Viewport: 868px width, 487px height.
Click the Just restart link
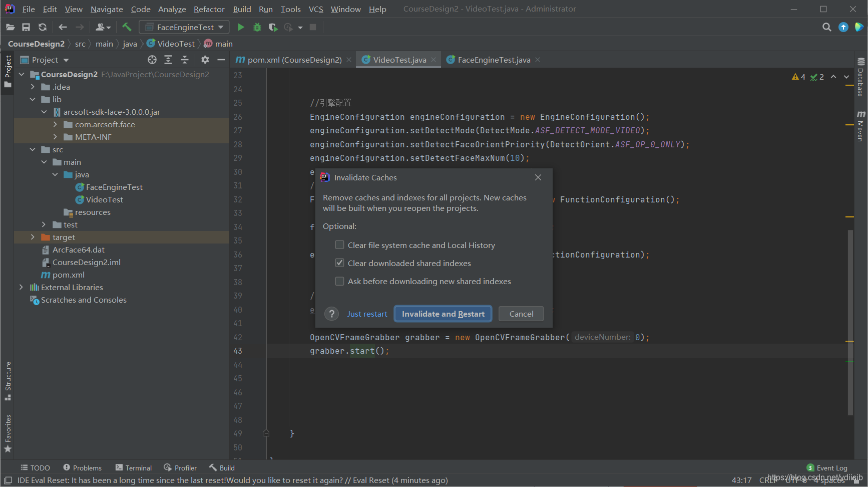tap(367, 314)
